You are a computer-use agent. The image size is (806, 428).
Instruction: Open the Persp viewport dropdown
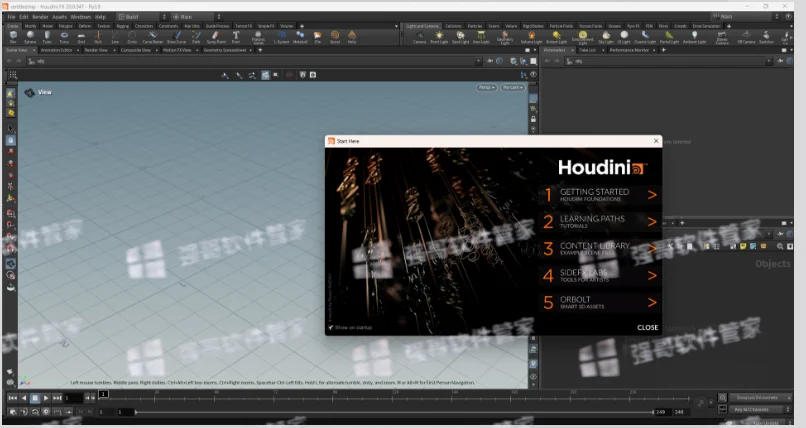point(487,87)
